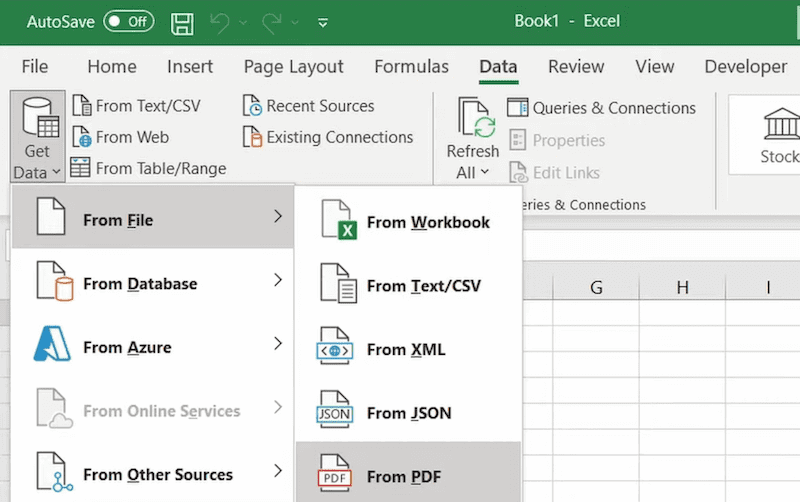Switch to the Developer tab
The image size is (800, 502).
745,66
